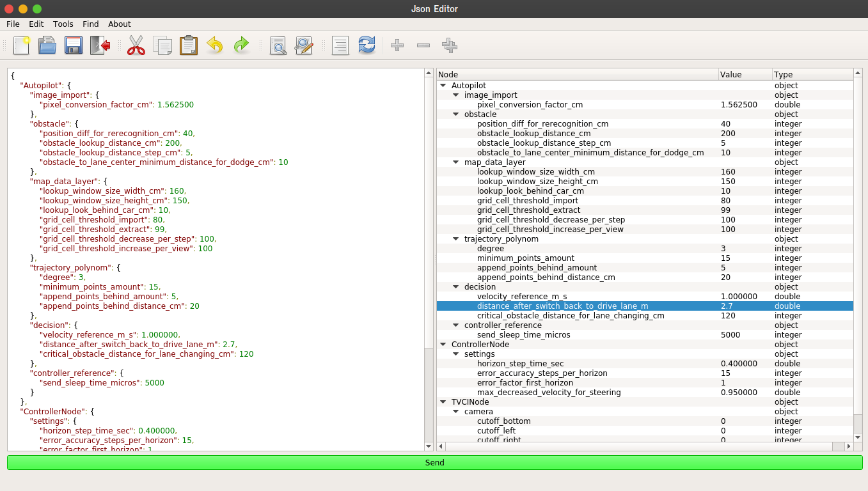
Task: Collapse the map_data_layer node
Action: [455, 162]
